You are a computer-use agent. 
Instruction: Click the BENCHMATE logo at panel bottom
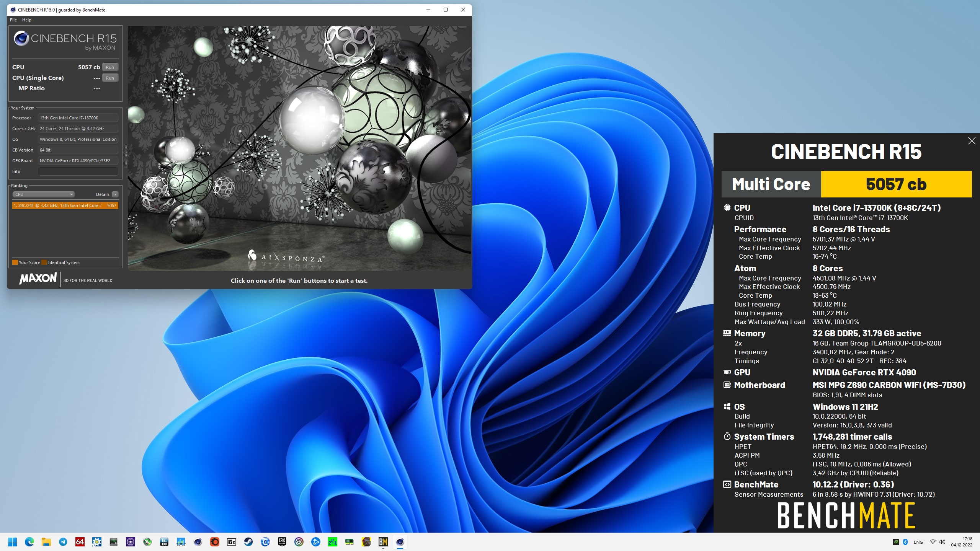[846, 515]
